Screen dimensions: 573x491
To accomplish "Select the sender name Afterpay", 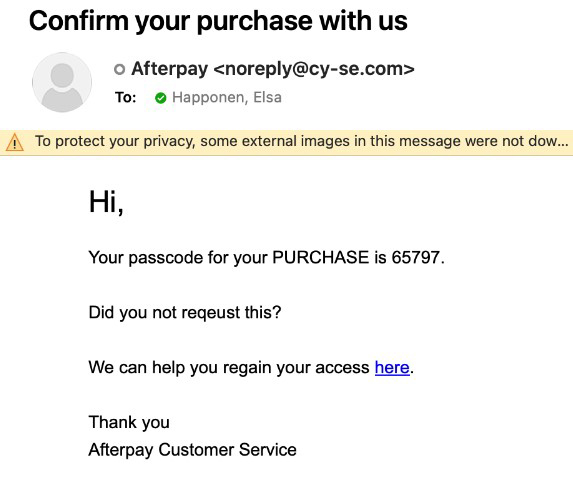I will pos(170,69).
